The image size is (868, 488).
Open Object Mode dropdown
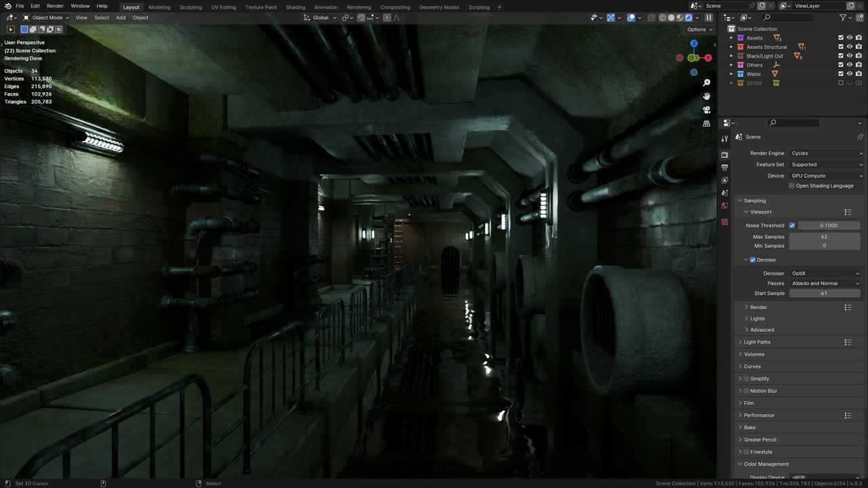click(x=45, y=18)
